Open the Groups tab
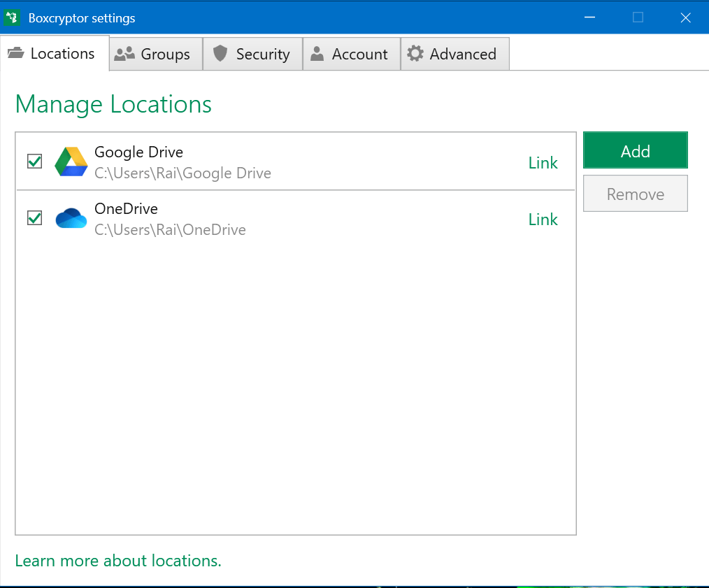The image size is (709, 588). tap(156, 55)
